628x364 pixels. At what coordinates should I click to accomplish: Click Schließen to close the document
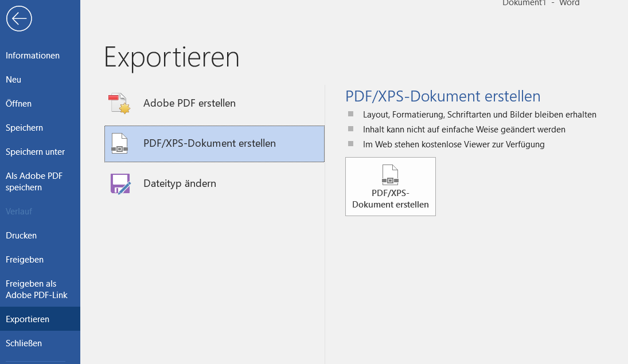pos(40,343)
